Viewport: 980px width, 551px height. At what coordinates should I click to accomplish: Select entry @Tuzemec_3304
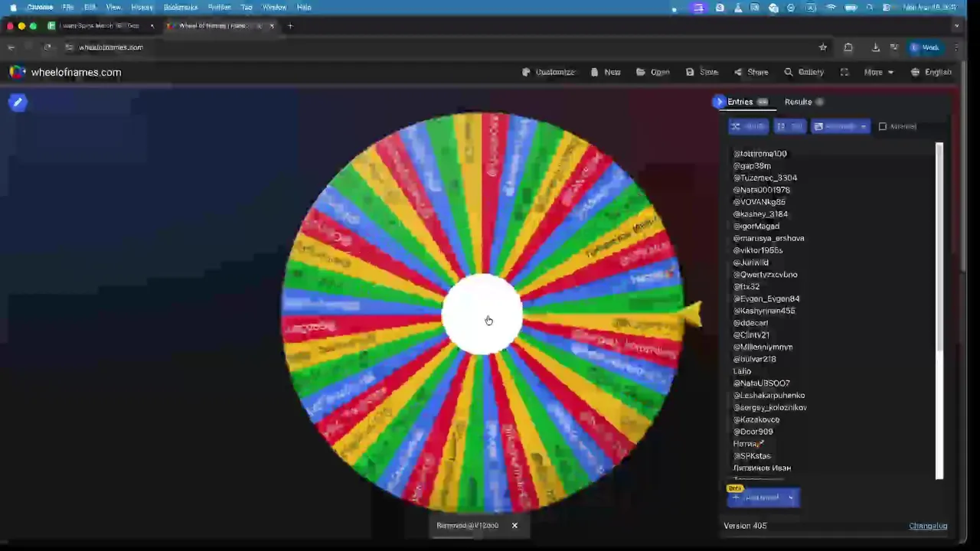tap(765, 178)
